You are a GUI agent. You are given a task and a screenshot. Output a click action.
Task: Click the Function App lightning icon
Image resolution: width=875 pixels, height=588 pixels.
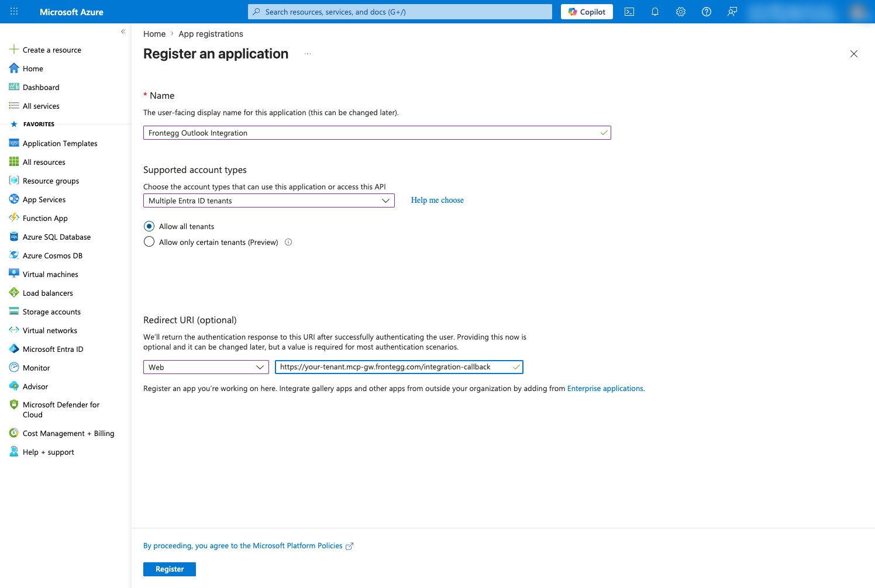click(x=14, y=218)
